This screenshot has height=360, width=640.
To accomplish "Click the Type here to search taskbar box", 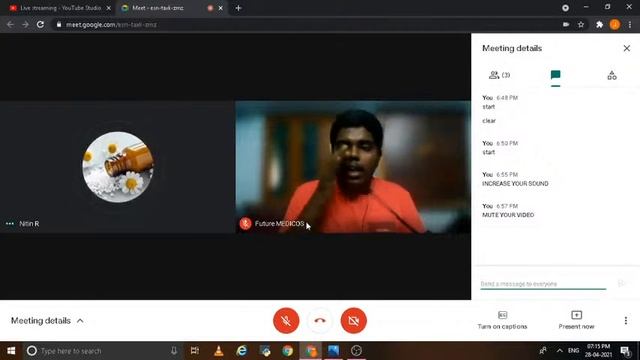I will tap(102, 351).
